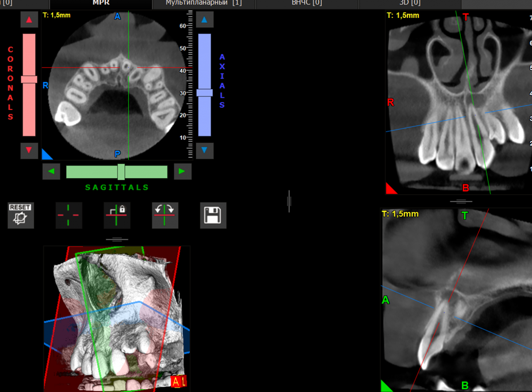
Task: Click the 3D skull volume preview
Action: [117, 318]
